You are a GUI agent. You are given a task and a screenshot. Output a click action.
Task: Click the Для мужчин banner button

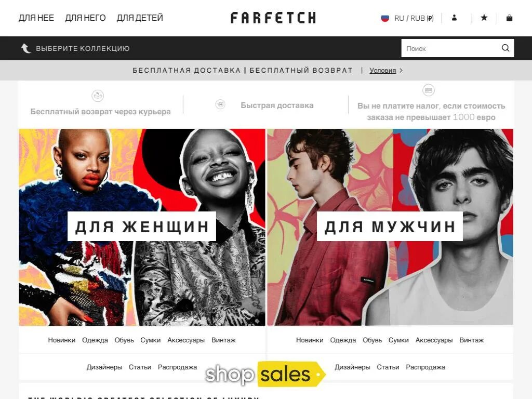390,227
